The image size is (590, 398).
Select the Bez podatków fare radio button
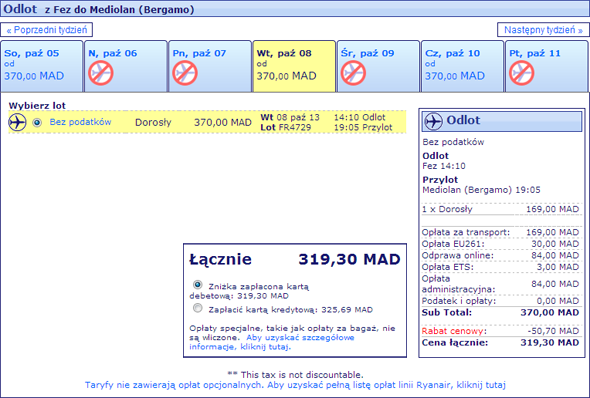pos(37,122)
